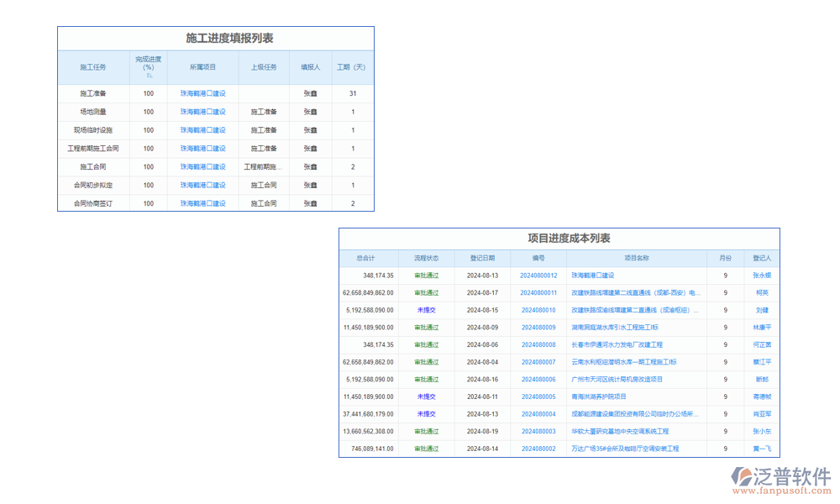840x504 pixels.
Task: Open project link in 合同协商签订 row
Action: (x=202, y=203)
